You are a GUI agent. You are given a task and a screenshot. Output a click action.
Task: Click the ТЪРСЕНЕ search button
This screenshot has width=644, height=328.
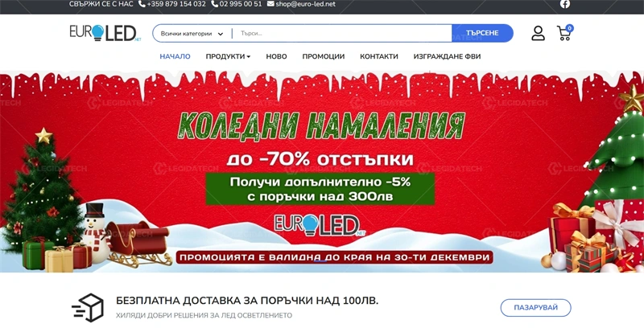(482, 33)
